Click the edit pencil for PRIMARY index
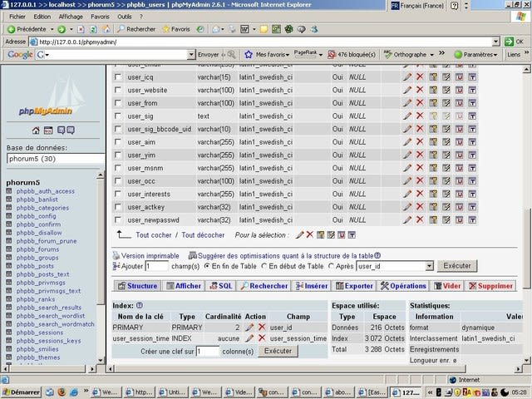Viewport: 532px width, 399px height. pos(249,328)
